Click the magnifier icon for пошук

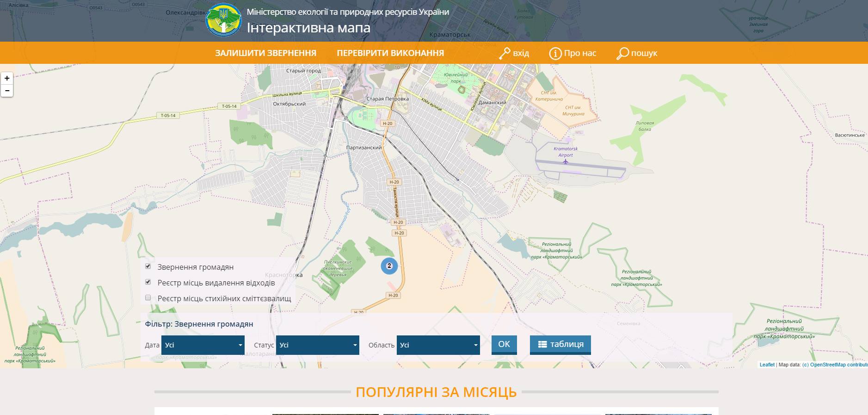(x=622, y=54)
